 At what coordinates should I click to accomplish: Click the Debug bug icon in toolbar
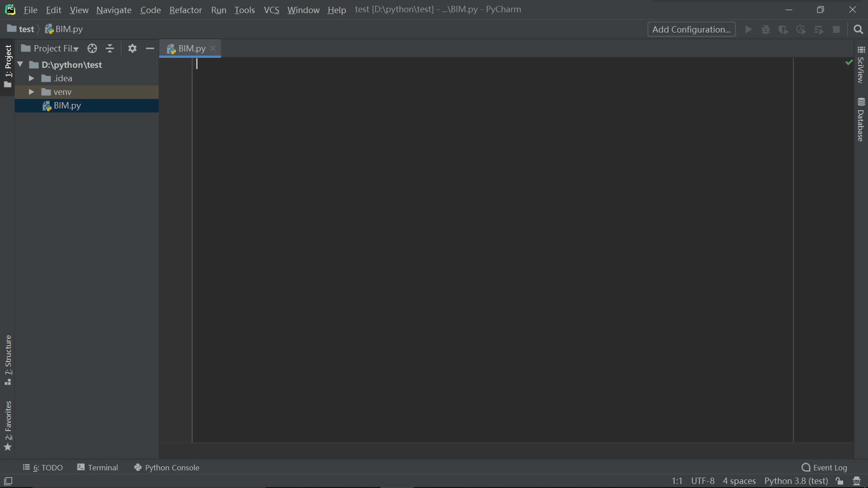[x=766, y=29]
